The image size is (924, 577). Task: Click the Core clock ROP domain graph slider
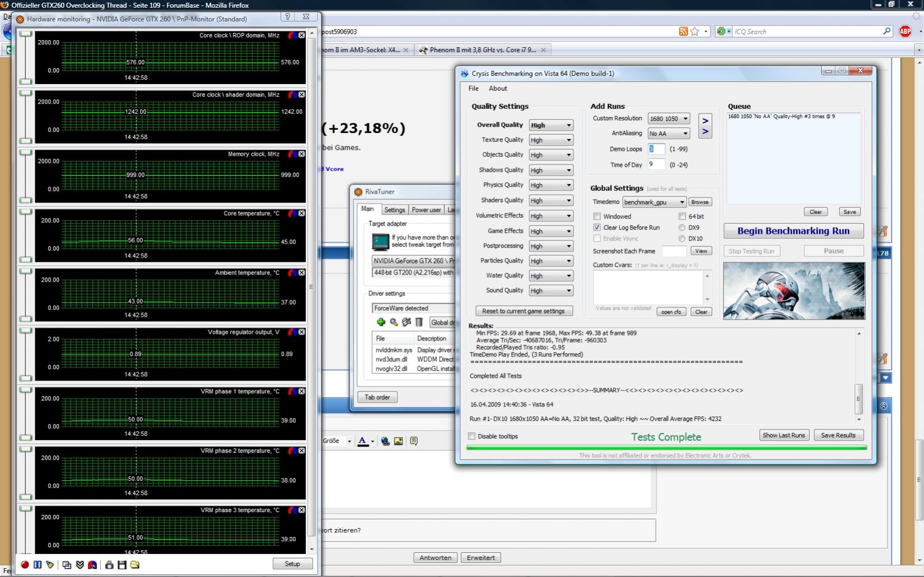pos(25,57)
